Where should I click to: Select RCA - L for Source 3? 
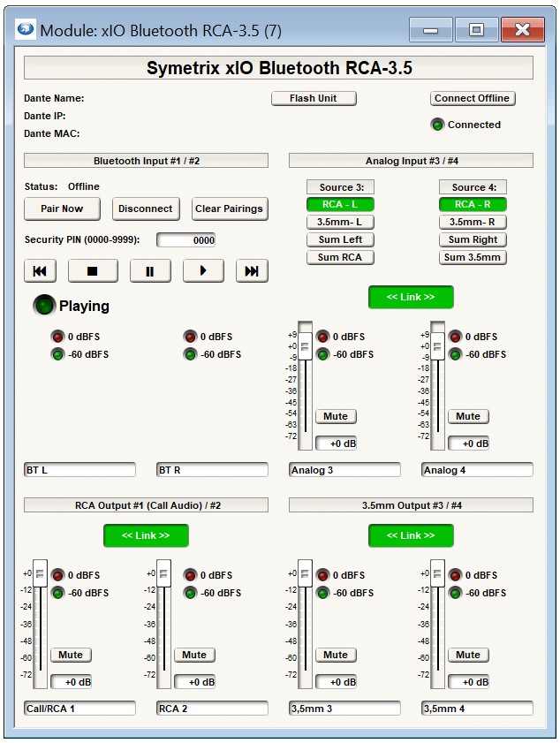coord(340,205)
